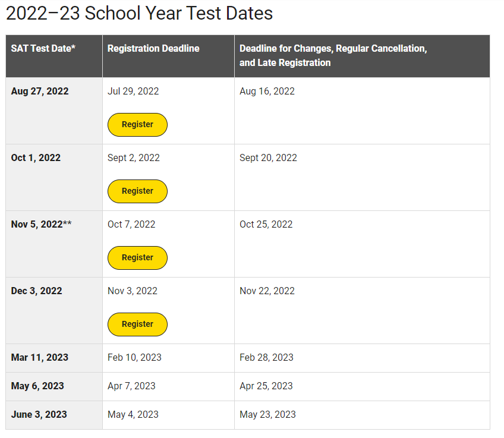Click the May 23, 2023 late registration deadline
The image size is (504, 438).
[267, 415]
